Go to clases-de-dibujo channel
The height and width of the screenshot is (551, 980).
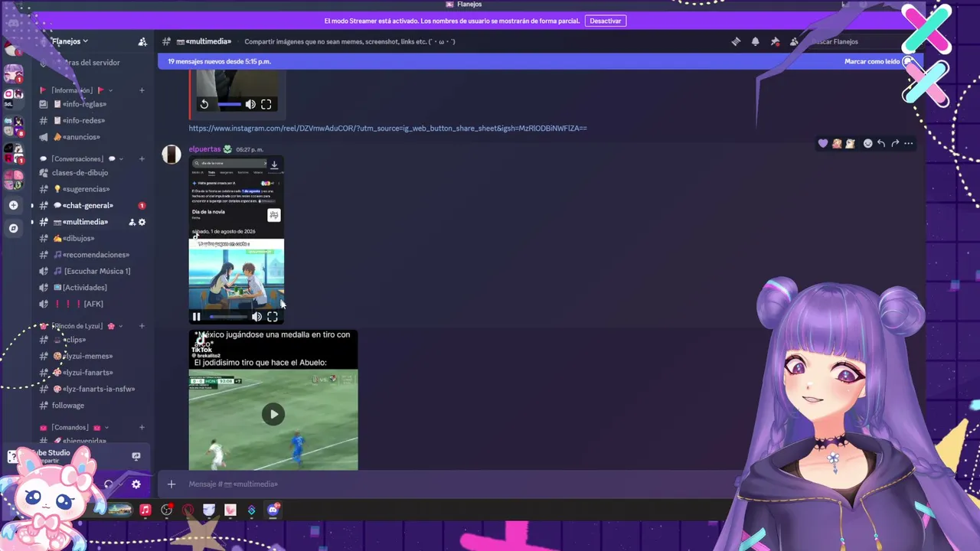pos(93,173)
